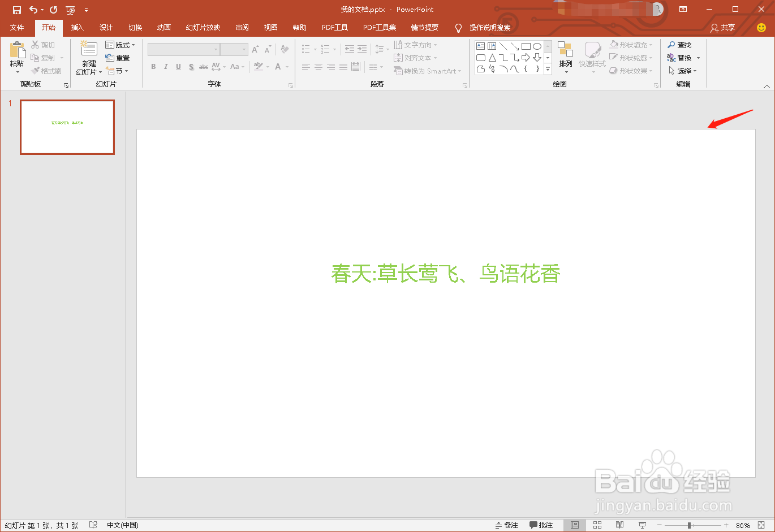This screenshot has height=532, width=775.
Task: Click the Tell Me search box (操作说明搜索)
Action: pos(490,28)
